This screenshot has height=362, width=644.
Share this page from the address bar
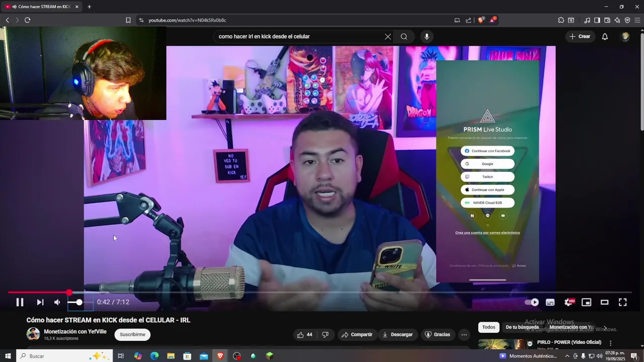[468, 20]
